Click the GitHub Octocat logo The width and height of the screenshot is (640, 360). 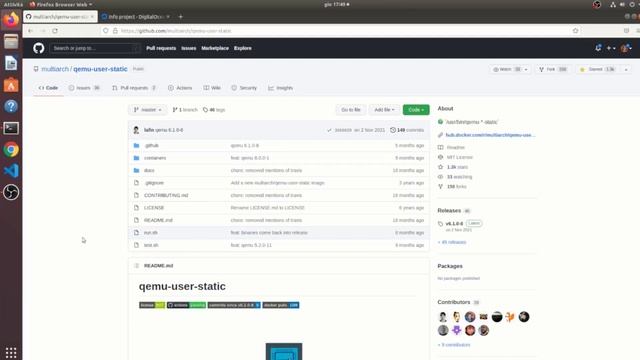point(39,48)
